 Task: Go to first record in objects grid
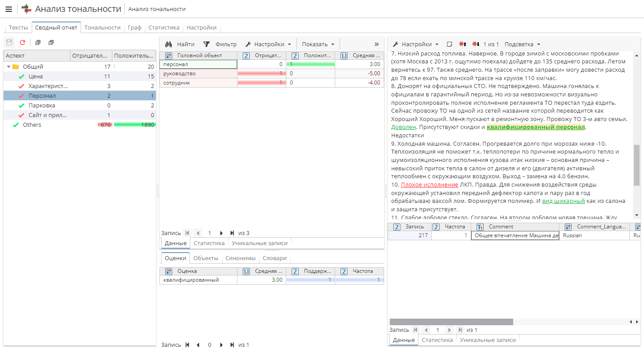pos(188,233)
